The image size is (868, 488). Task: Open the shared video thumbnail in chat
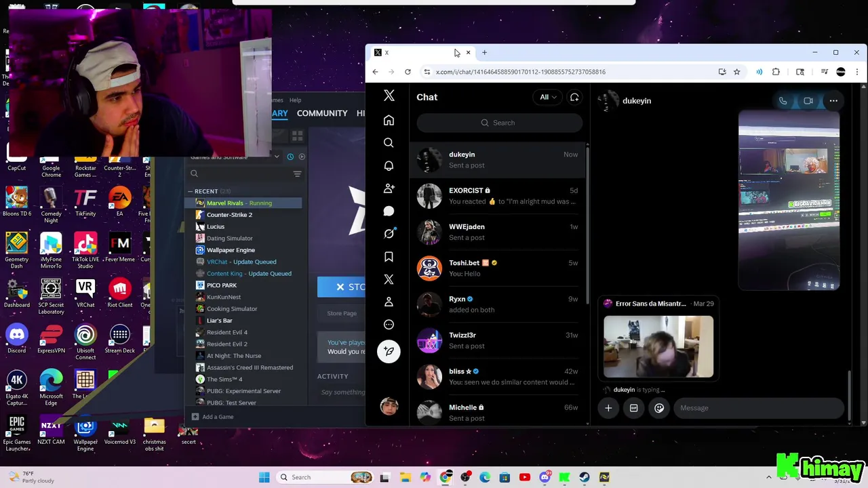click(x=789, y=201)
